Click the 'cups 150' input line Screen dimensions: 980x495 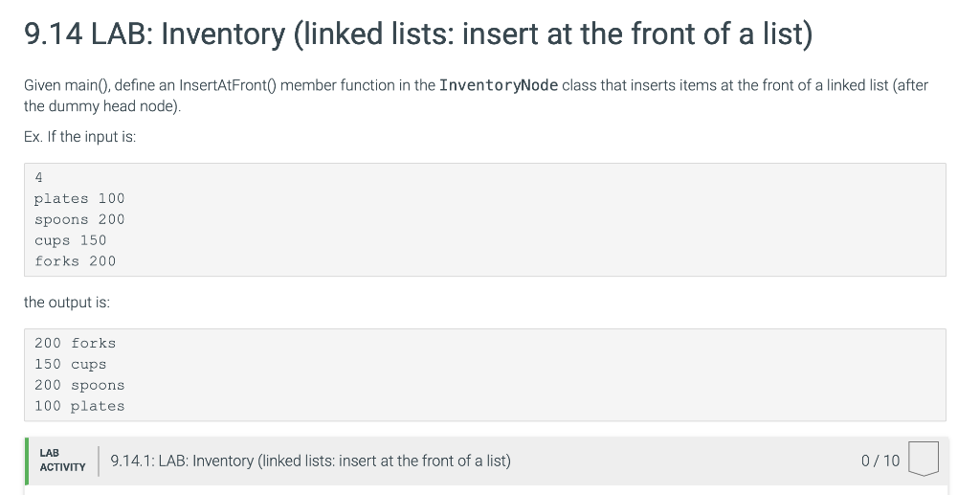point(71,240)
